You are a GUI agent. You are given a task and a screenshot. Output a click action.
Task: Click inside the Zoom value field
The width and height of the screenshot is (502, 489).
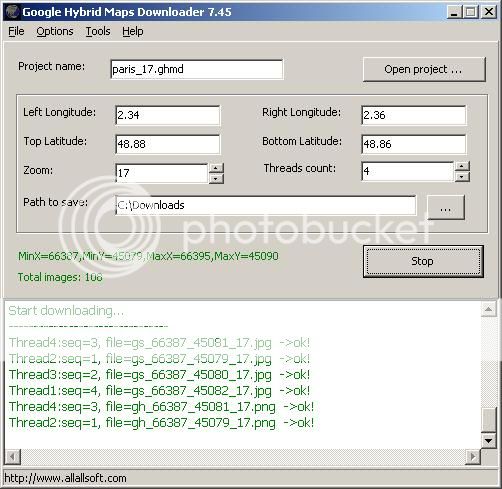click(162, 173)
